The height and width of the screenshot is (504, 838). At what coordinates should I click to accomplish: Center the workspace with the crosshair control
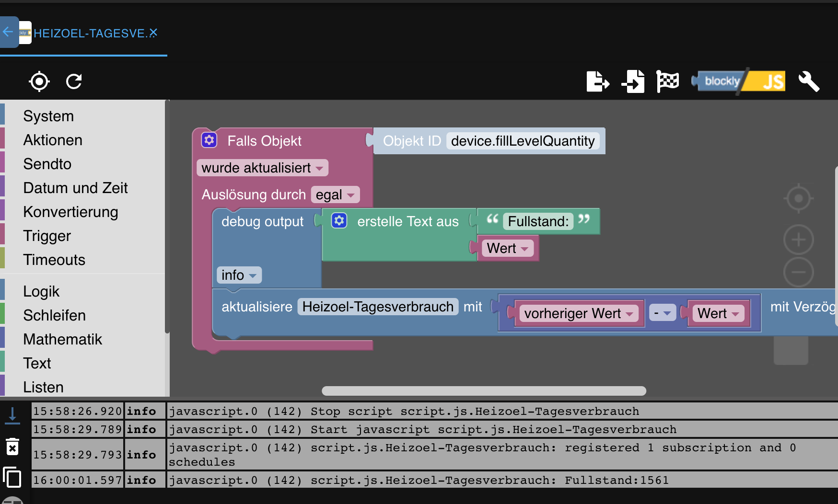tap(798, 198)
